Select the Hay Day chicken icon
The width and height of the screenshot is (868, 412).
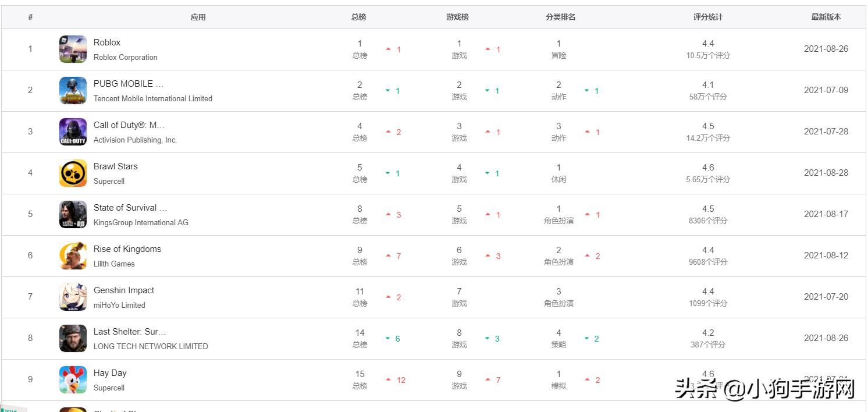coord(73,380)
